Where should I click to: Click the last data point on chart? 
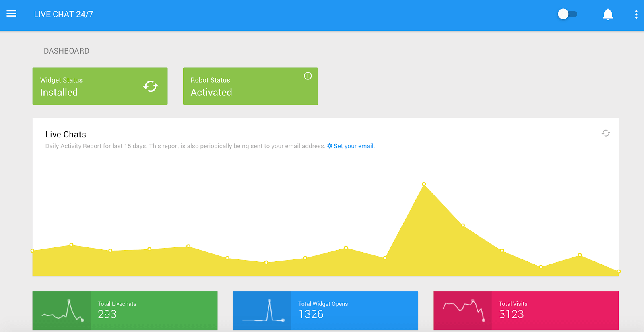click(x=618, y=272)
